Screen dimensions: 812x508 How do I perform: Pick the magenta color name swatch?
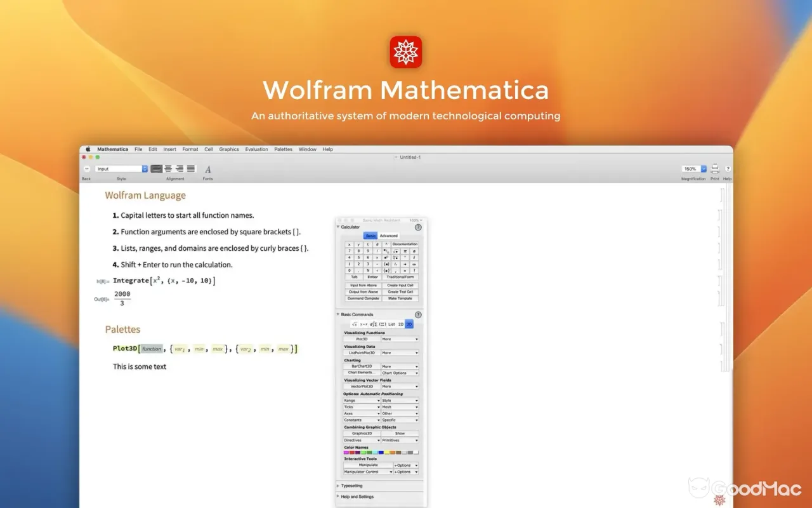346,453
